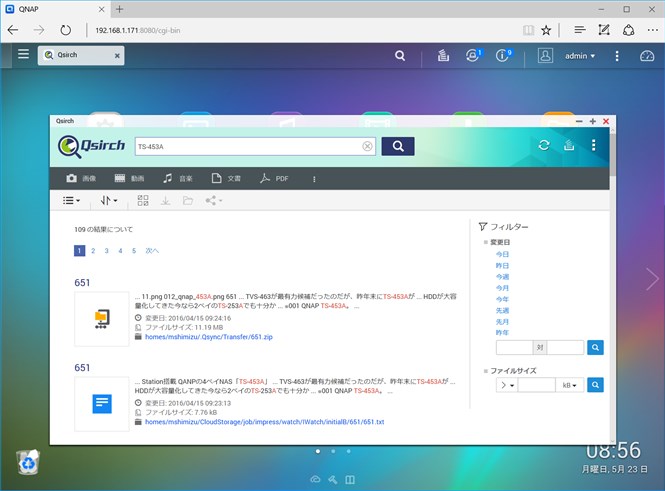Screen dimensions: 665x491
Task: Click the file size value field
Action: [536, 385]
